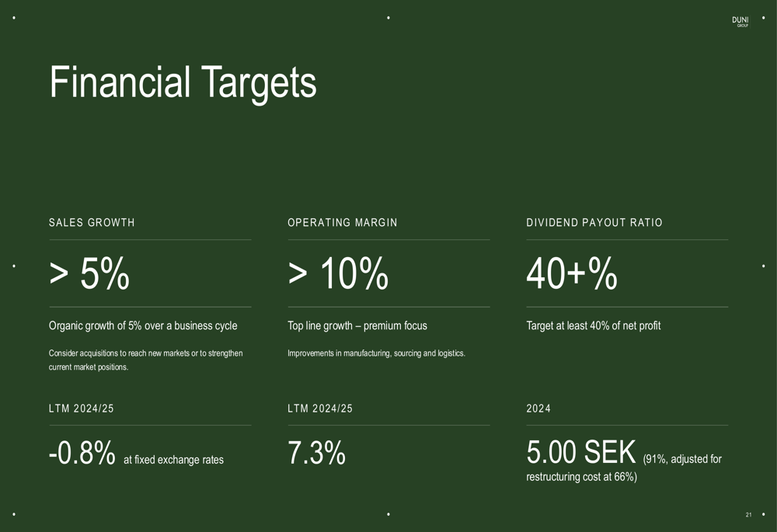Click the -0.8% sales growth result
777x532 pixels.
82,454
